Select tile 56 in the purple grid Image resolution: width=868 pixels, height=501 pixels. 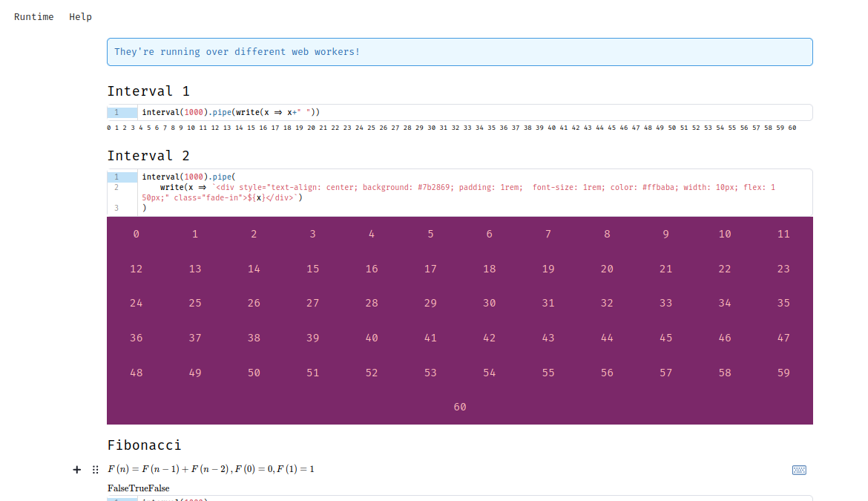click(x=607, y=373)
